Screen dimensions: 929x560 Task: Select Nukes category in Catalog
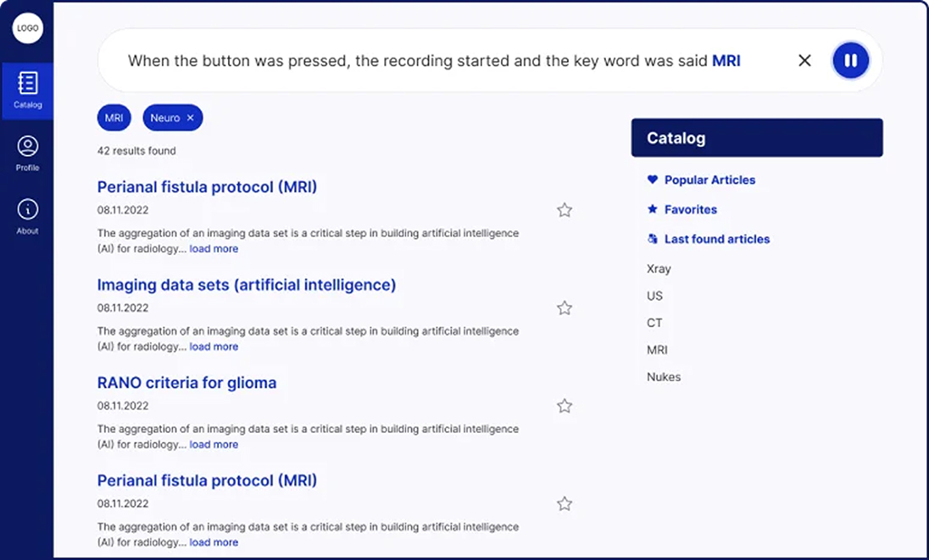tap(664, 377)
